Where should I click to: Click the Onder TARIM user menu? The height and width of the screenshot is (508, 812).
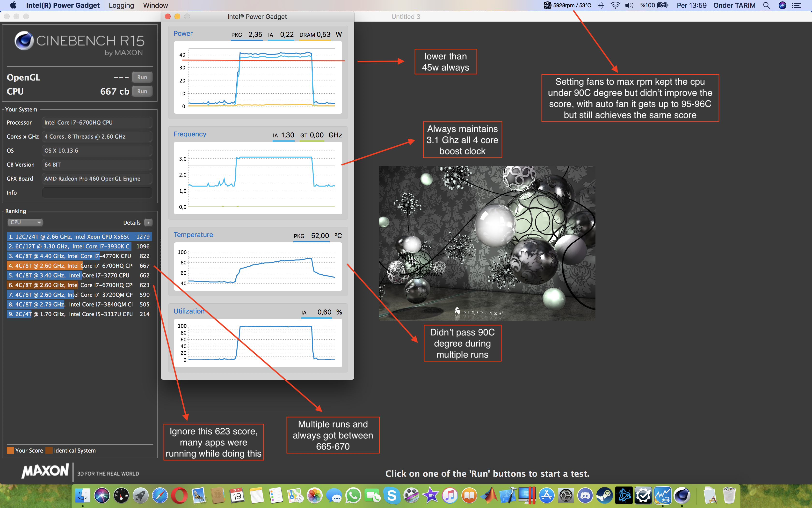pyautogui.click(x=734, y=5)
